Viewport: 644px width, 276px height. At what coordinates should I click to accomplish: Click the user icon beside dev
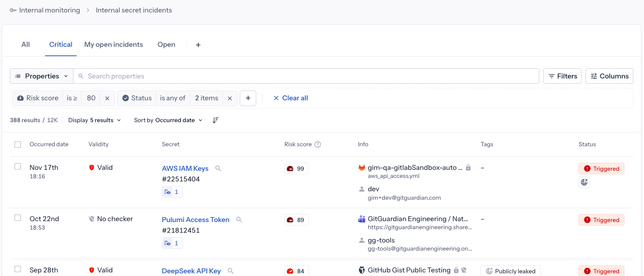(362, 189)
